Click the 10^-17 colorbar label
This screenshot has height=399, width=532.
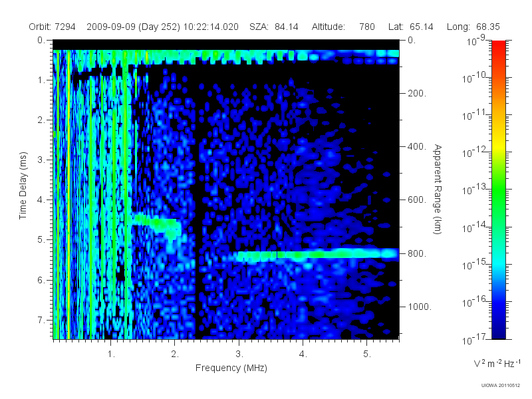click(473, 339)
